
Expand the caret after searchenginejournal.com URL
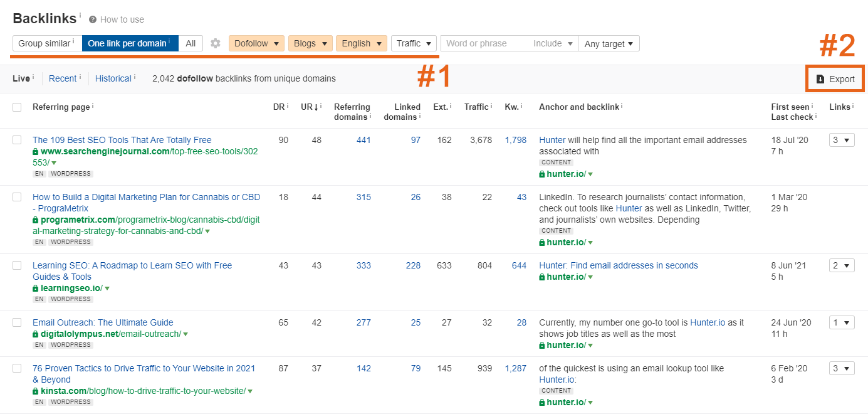(x=54, y=163)
